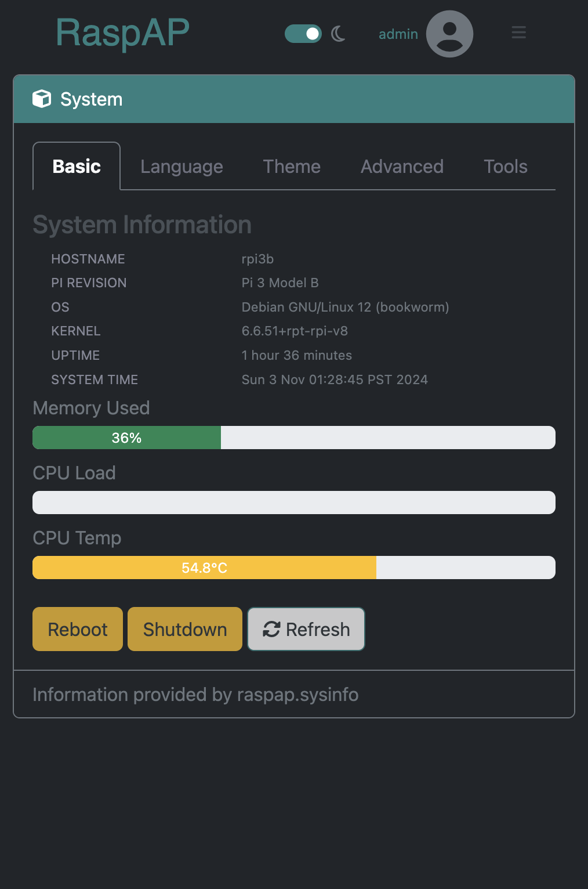Click the Shutdown button

pyautogui.click(x=185, y=629)
